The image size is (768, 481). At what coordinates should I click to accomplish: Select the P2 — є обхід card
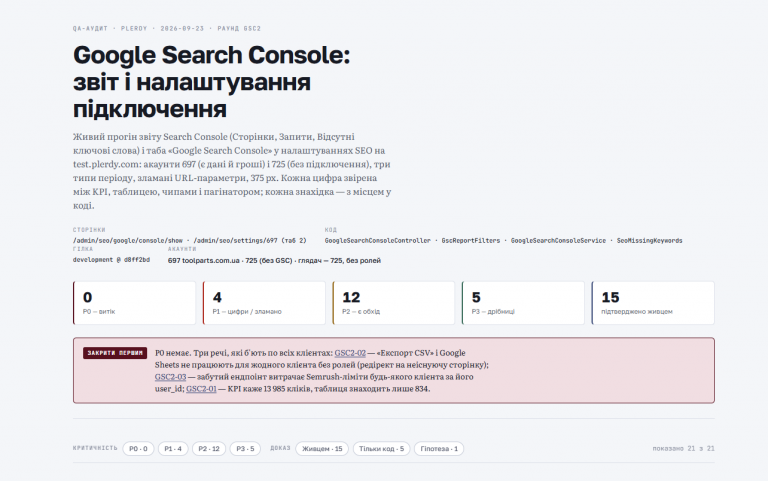[394, 303]
